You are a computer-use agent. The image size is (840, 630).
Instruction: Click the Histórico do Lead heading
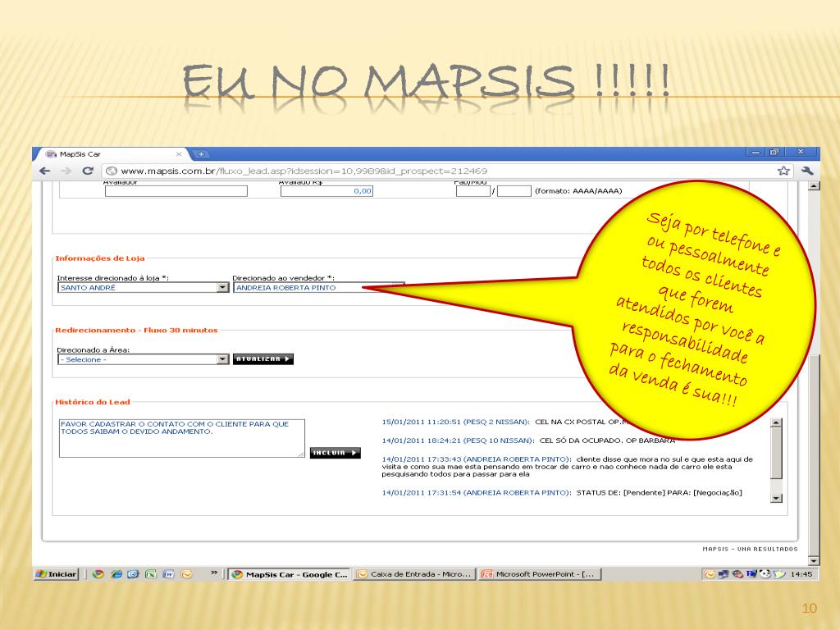(x=93, y=402)
